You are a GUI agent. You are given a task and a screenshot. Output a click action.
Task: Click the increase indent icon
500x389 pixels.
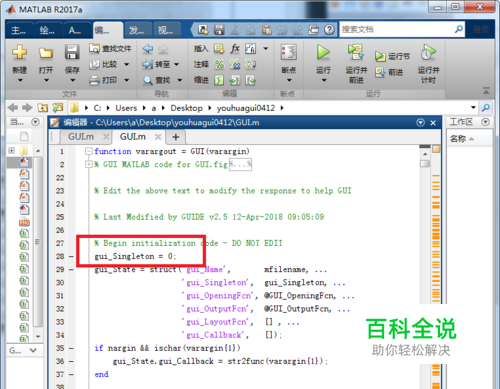pyautogui.click(x=235, y=80)
